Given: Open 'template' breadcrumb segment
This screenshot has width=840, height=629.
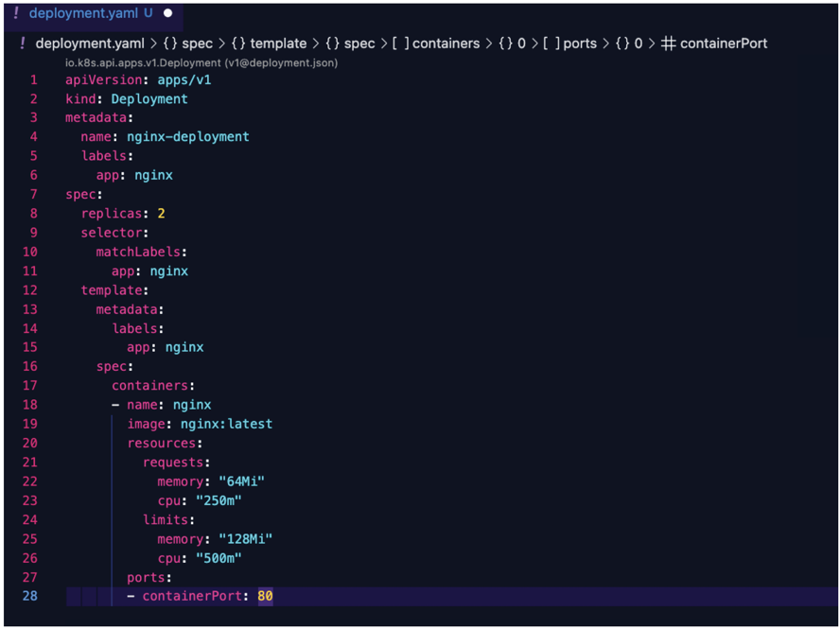Looking at the screenshot, I should [x=269, y=44].
